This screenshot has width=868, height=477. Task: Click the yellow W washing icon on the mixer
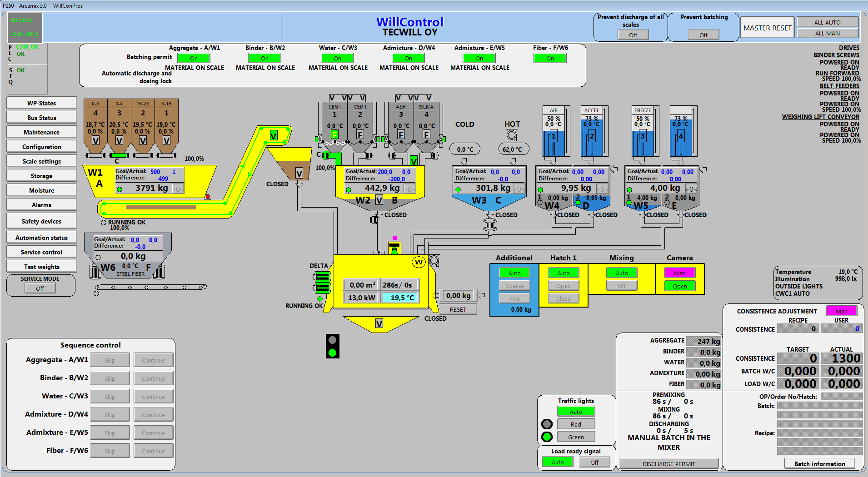tap(419, 262)
